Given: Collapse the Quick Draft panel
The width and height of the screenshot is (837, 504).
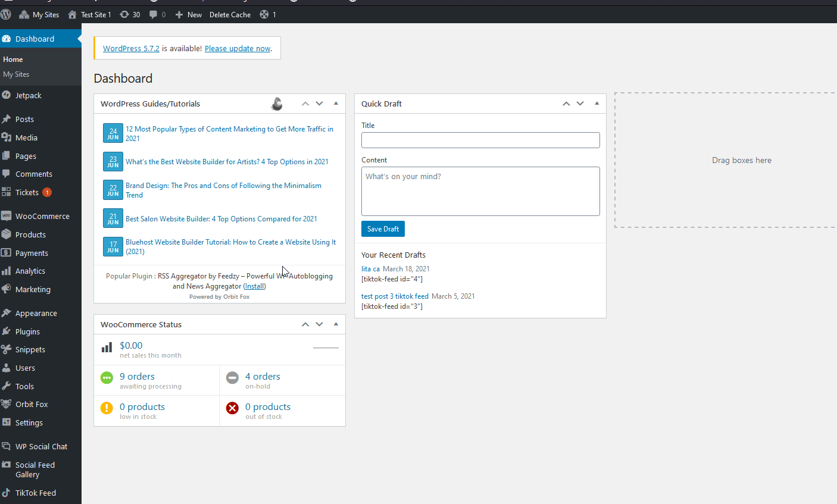Looking at the screenshot, I should [596, 104].
